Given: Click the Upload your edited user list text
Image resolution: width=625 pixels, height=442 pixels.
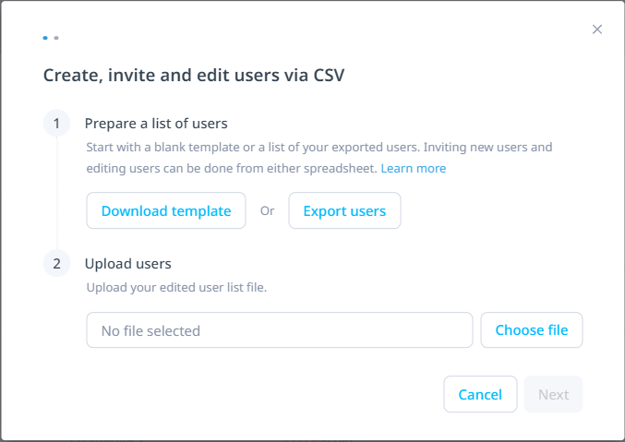Looking at the screenshot, I should point(177,287).
